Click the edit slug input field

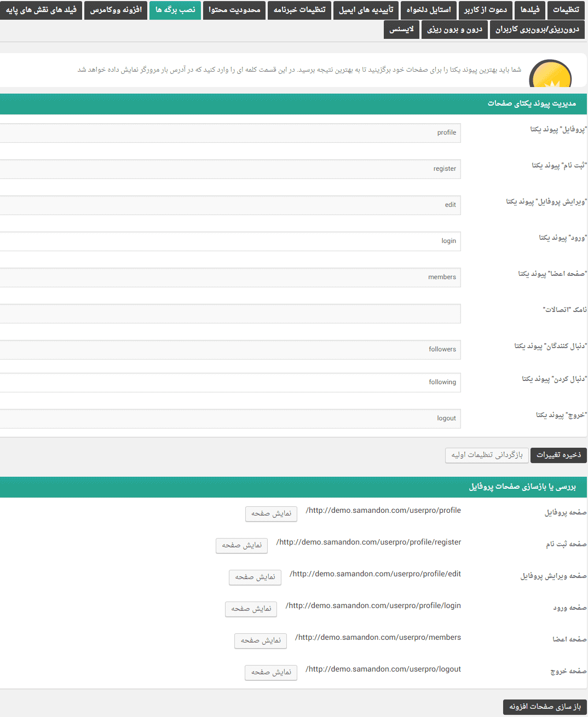tap(230, 205)
